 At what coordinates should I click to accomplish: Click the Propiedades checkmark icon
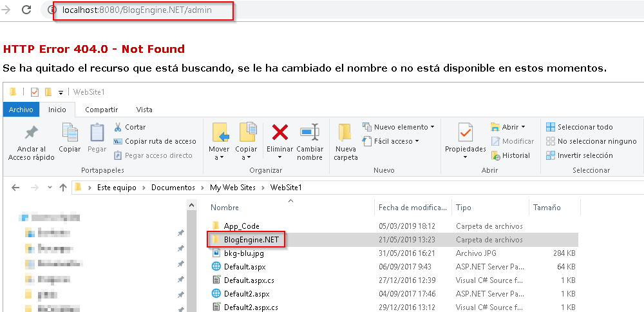click(466, 133)
